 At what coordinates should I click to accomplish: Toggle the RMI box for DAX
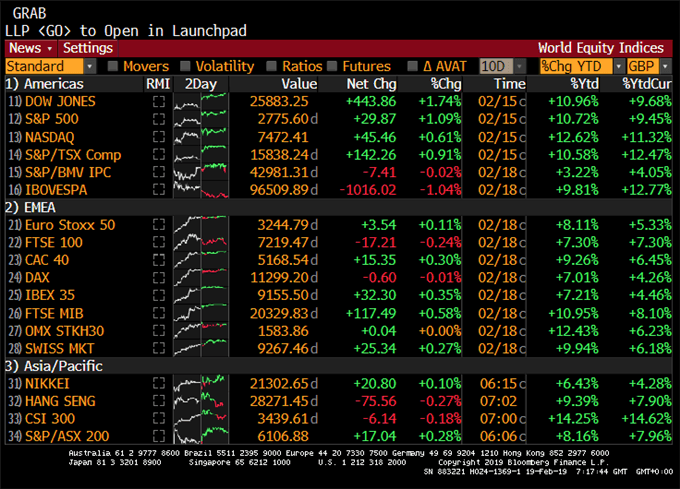click(x=159, y=277)
